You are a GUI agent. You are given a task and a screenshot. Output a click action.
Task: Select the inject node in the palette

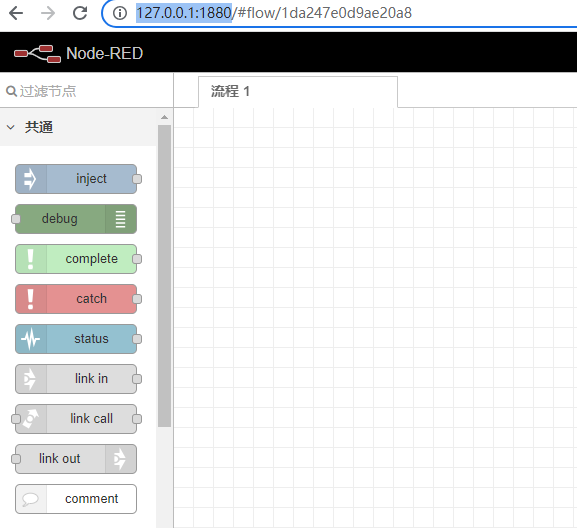coord(76,179)
